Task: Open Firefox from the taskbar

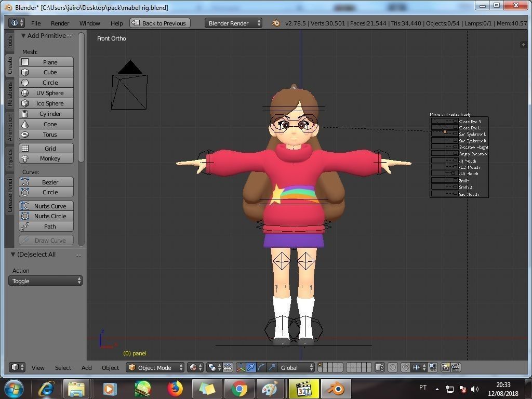Action: tap(175, 389)
